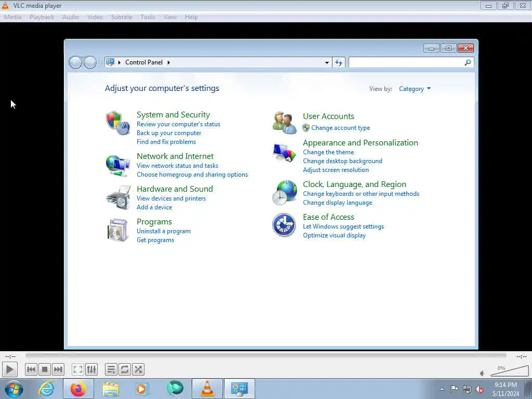Image resolution: width=532 pixels, height=399 pixels.
Task: Click Change account type link
Action: point(341,128)
